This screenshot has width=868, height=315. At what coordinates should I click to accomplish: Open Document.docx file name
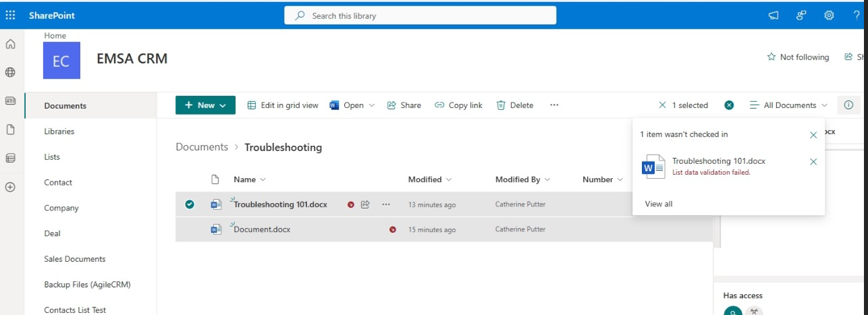262,229
